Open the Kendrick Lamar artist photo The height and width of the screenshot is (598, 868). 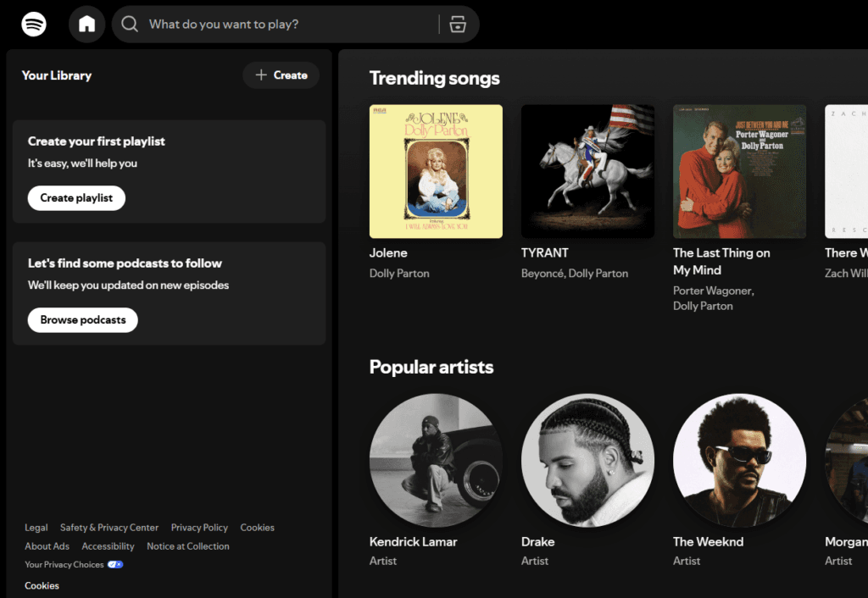437,460
